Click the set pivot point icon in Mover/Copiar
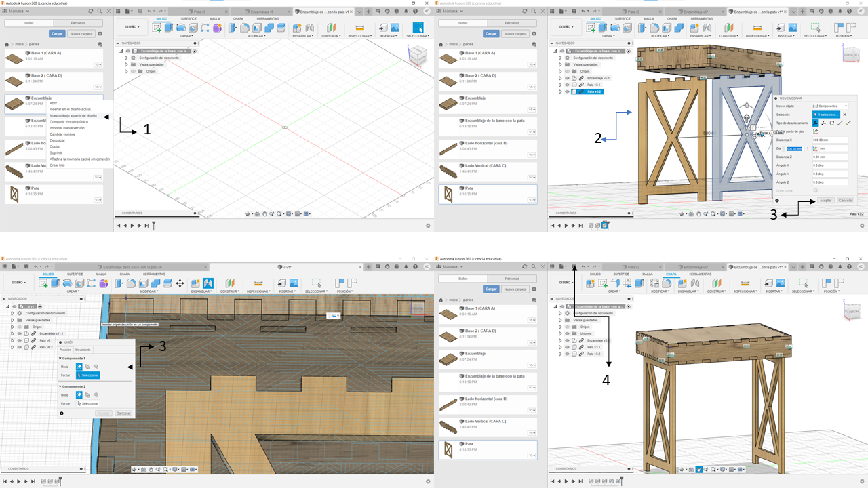The width and height of the screenshot is (868, 488). pos(816,131)
